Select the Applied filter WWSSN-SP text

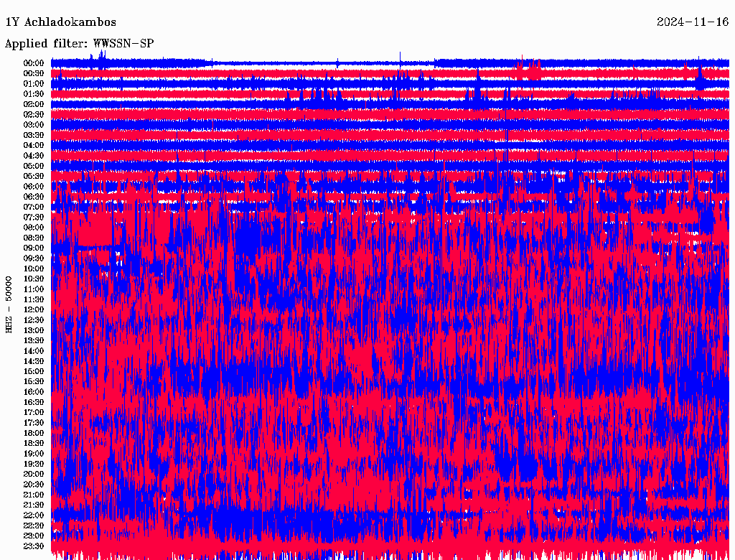79,44
